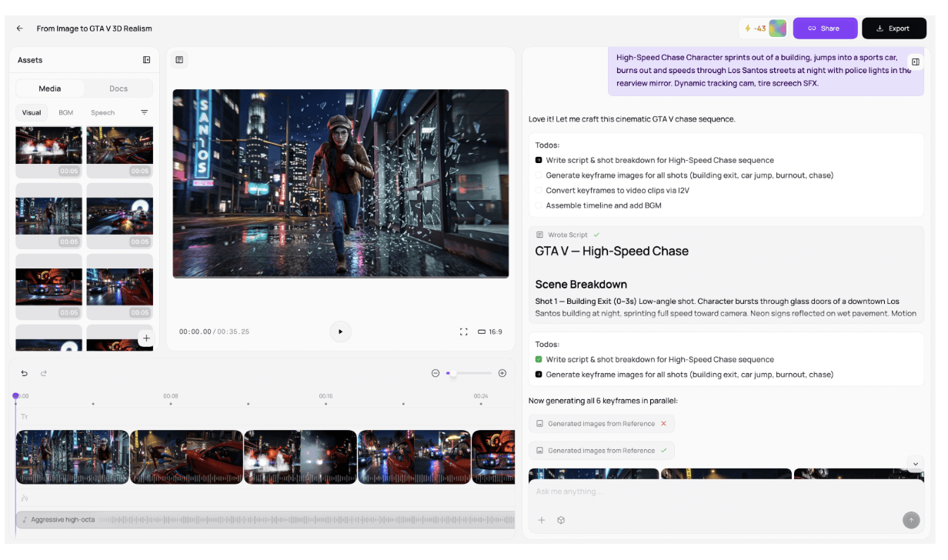Screen dimensions: 948x560
Task: Expand the successful Generated images from Reference item
Action: pyautogui.click(x=602, y=450)
